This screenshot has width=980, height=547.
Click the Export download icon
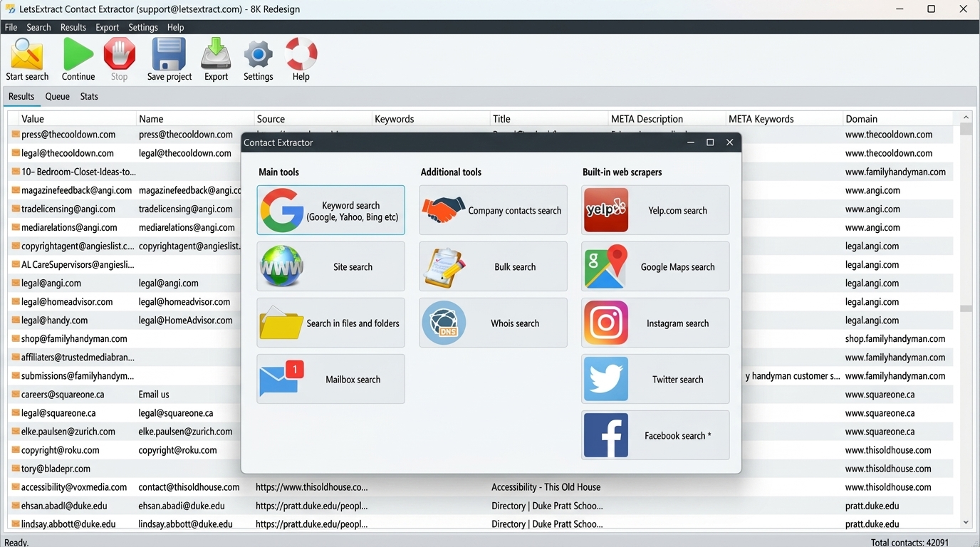pyautogui.click(x=216, y=55)
